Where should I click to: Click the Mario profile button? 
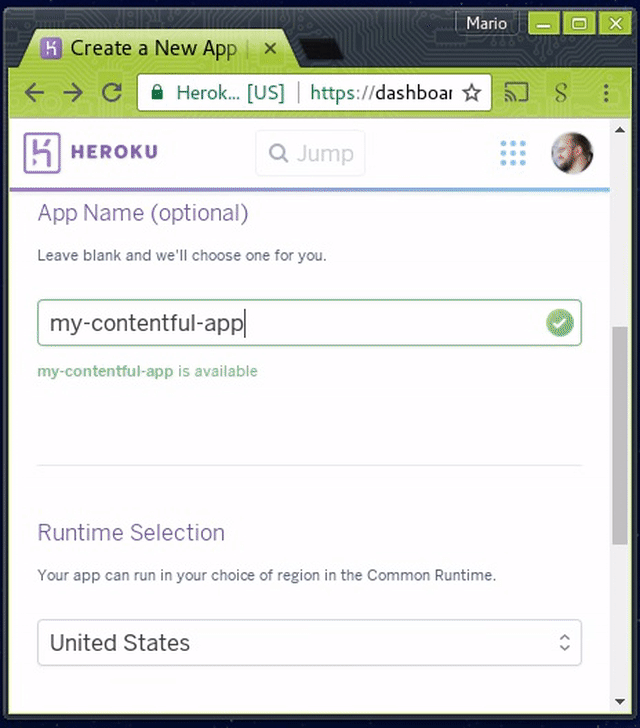point(486,23)
